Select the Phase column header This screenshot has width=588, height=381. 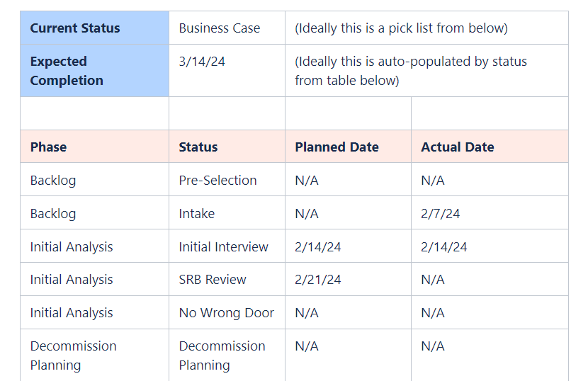coord(94,147)
